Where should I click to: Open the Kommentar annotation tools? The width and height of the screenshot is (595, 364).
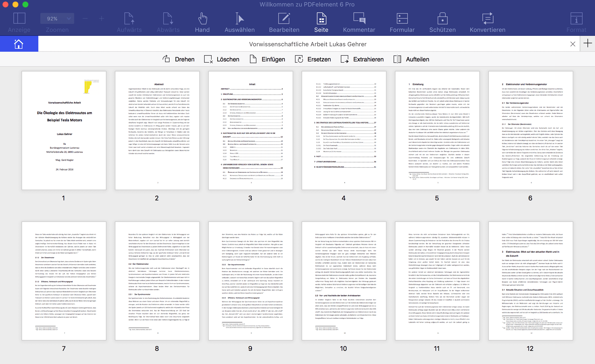tap(359, 23)
